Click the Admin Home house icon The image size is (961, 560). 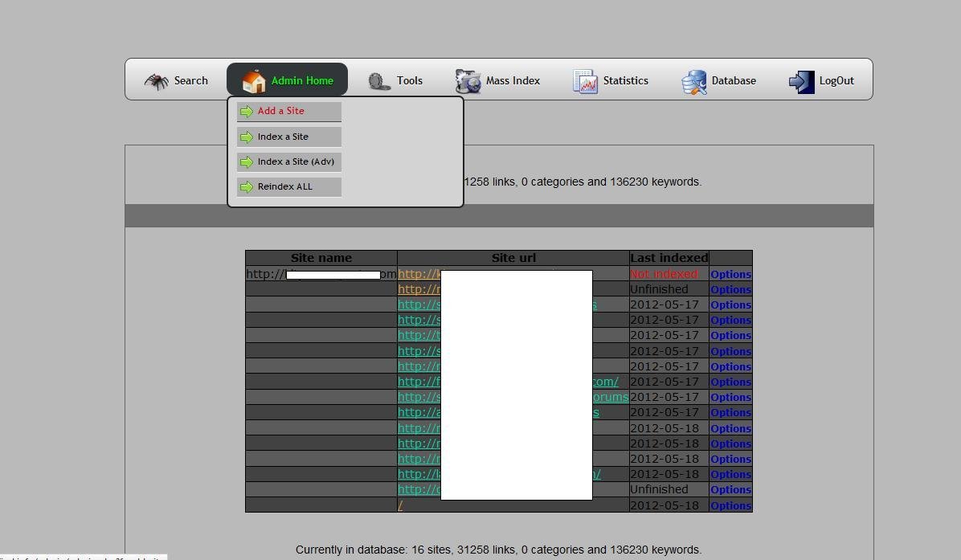[x=253, y=80]
